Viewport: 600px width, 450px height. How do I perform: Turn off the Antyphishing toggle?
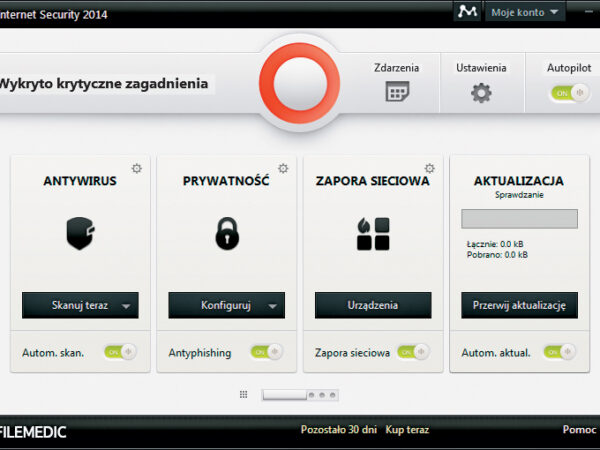click(266, 352)
